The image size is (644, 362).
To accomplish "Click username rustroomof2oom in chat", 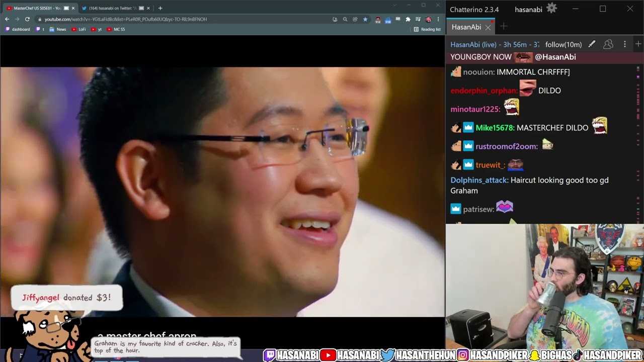I will (x=507, y=146).
